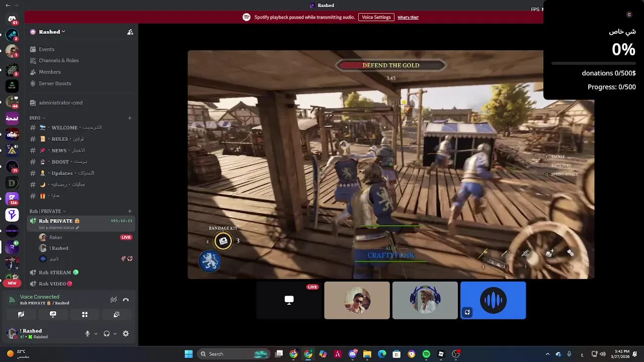Open the server icon with the 126 badge
The height and width of the screenshot is (362, 644).
(12, 199)
